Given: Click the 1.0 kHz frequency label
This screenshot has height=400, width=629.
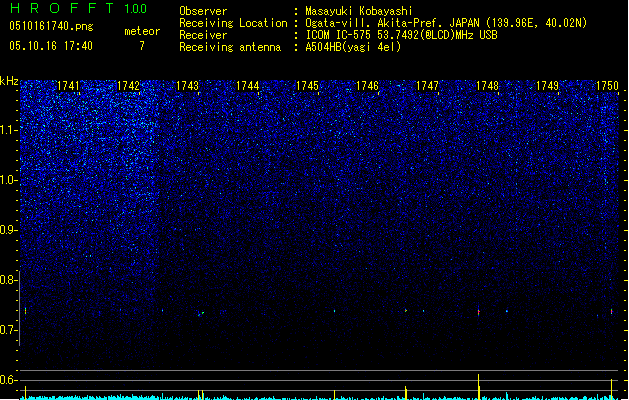Looking at the screenshot, I should pyautogui.click(x=8, y=180).
